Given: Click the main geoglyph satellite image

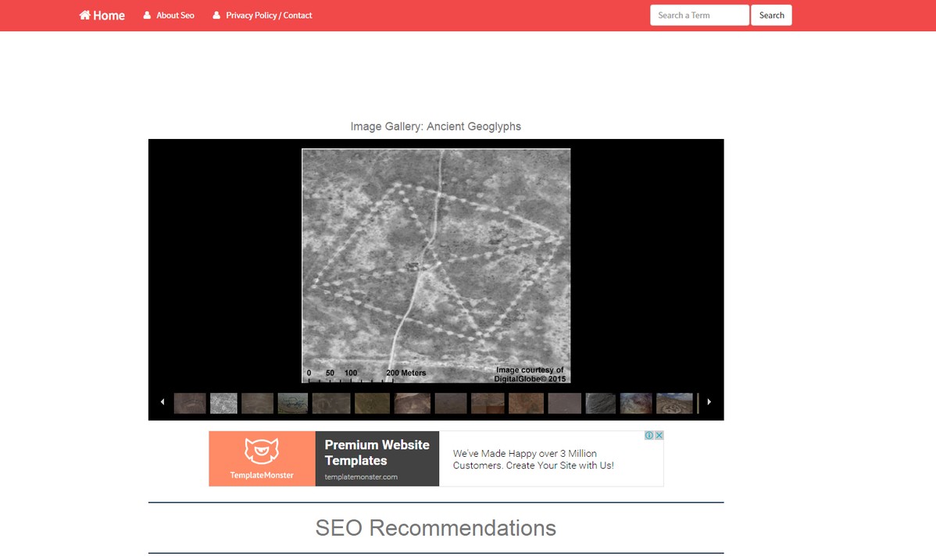Looking at the screenshot, I should pos(436,266).
